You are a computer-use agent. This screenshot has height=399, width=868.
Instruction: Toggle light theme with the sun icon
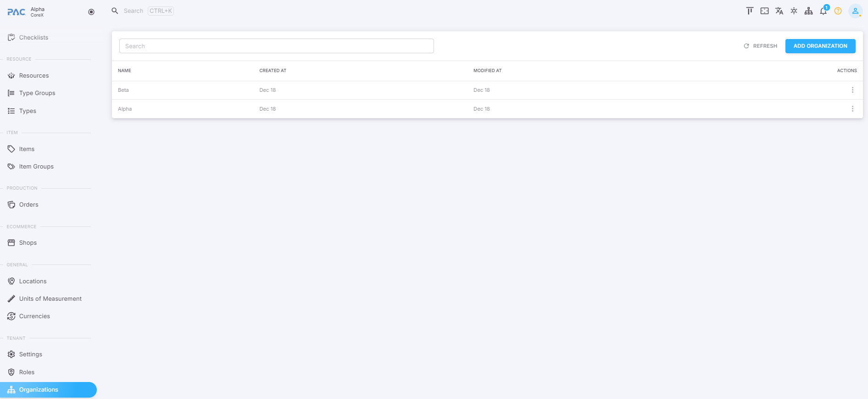(794, 11)
